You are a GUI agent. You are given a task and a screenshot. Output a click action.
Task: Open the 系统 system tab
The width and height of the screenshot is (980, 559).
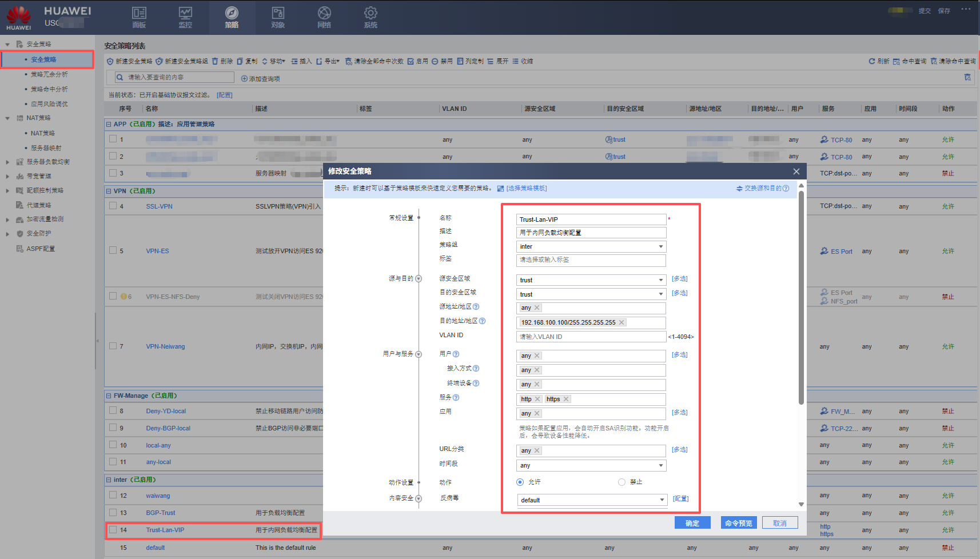[371, 17]
